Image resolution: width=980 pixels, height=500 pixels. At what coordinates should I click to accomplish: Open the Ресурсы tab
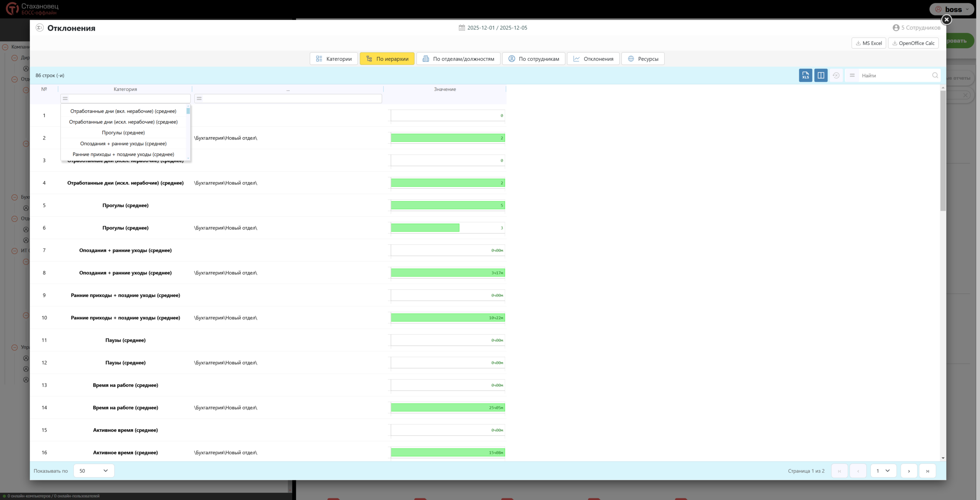[643, 59]
